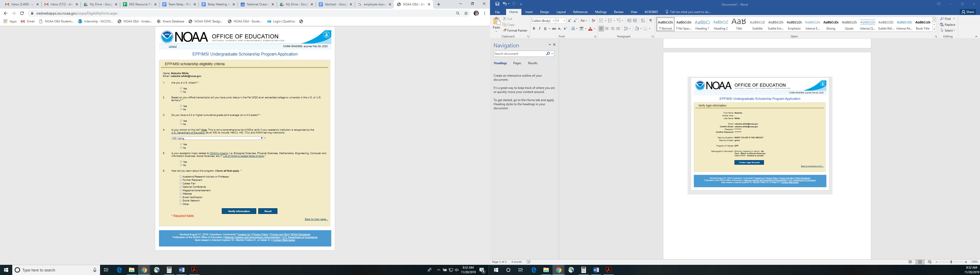Click the Increase Indent icon
This screenshot has height=275, width=980.
pos(635,21)
